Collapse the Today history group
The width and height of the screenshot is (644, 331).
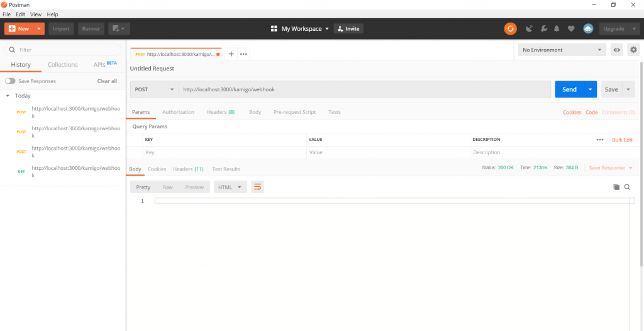click(x=8, y=96)
